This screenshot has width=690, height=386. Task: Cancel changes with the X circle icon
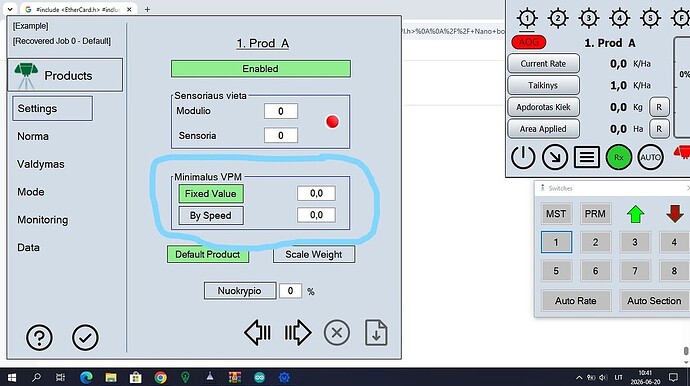click(x=337, y=333)
